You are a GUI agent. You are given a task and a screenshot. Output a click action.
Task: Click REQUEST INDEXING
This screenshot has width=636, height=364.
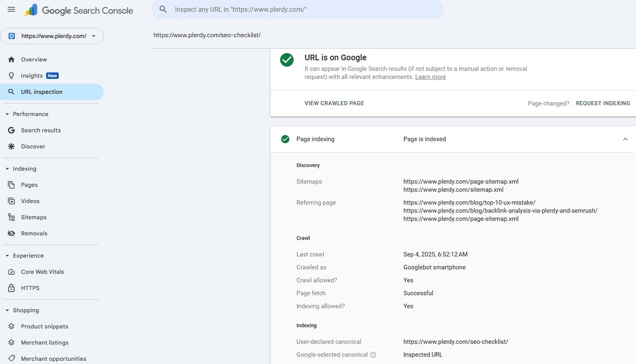point(603,103)
